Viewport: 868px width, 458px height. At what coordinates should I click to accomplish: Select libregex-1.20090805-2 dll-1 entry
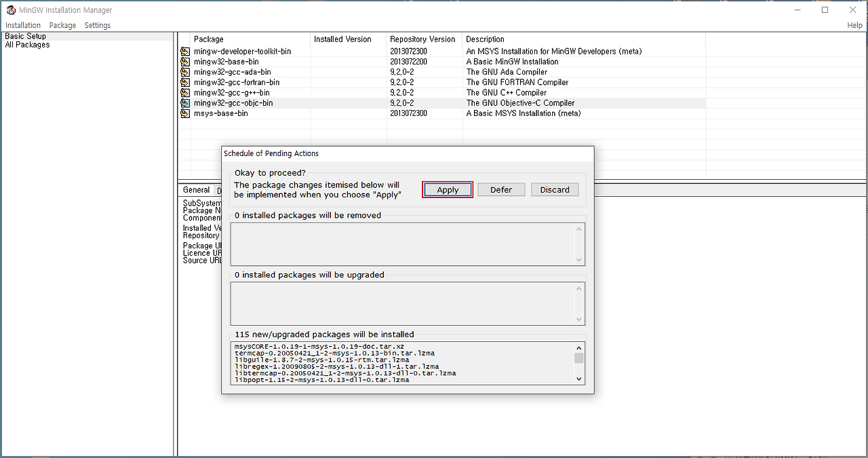click(336, 366)
